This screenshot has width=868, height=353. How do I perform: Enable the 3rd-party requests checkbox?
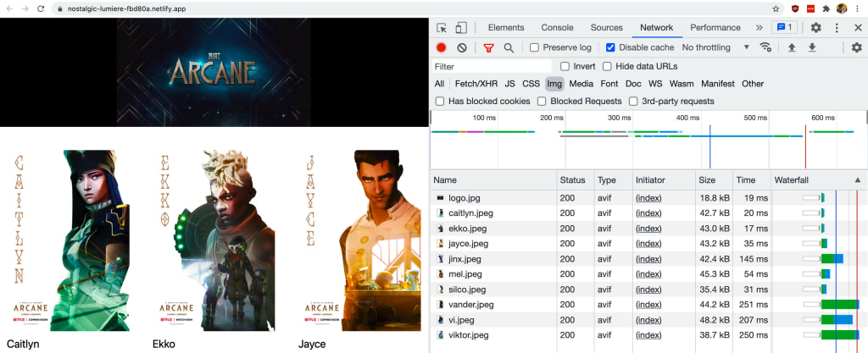pos(633,102)
